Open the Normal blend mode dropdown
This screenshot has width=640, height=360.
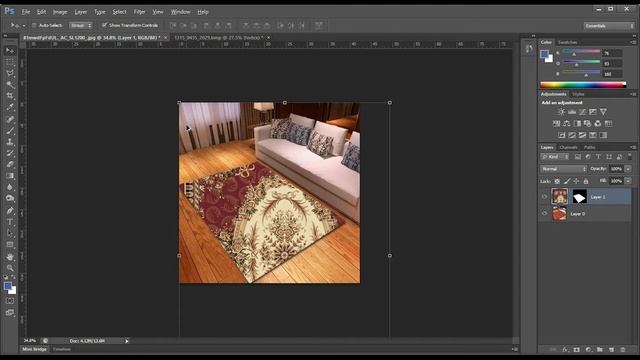563,169
